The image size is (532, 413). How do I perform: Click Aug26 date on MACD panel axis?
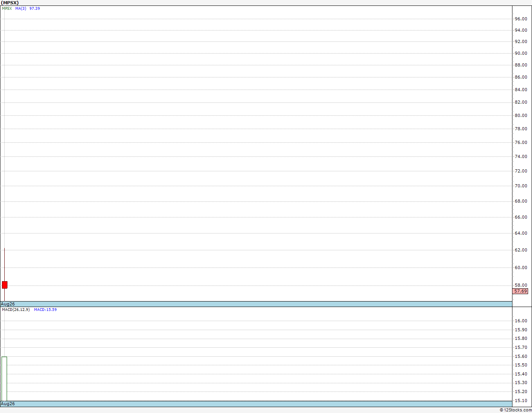pos(8,404)
